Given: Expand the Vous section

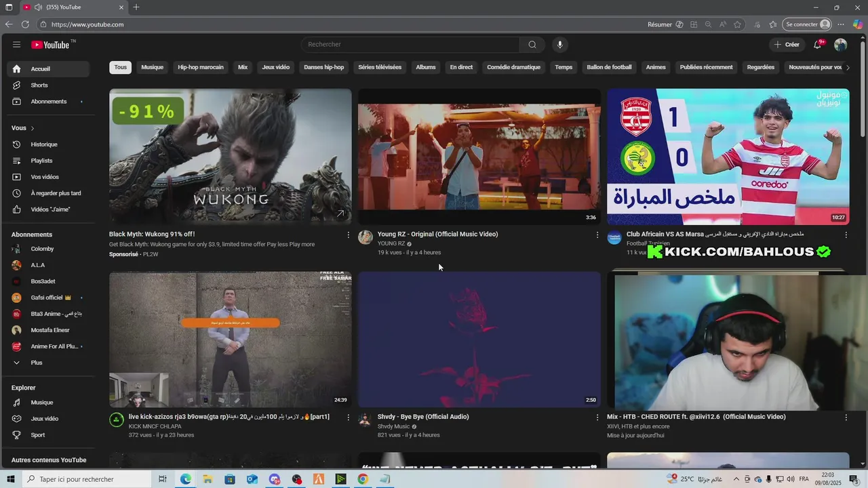Looking at the screenshot, I should pos(23,128).
